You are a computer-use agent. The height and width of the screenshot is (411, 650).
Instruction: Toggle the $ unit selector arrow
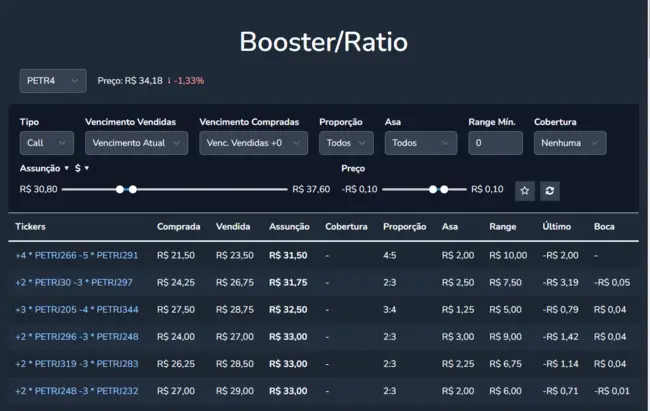click(x=87, y=168)
